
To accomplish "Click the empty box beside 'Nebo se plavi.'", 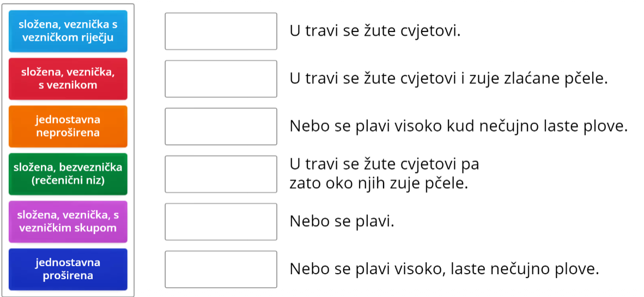I will 221,221.
